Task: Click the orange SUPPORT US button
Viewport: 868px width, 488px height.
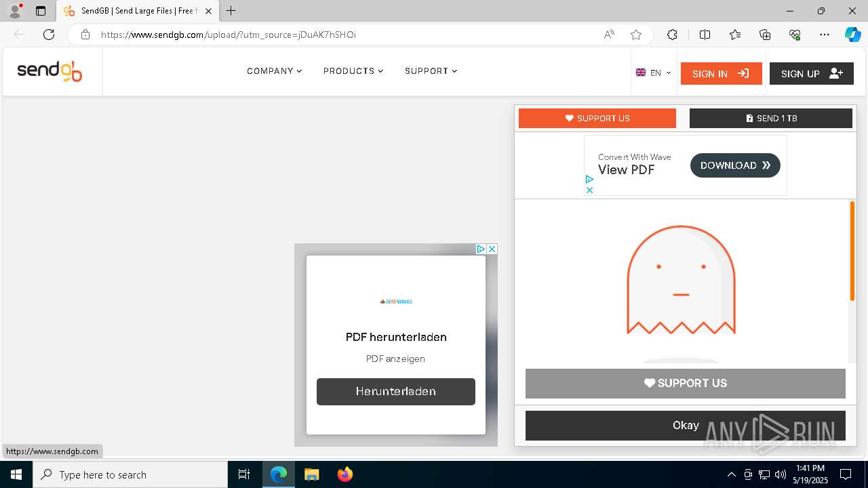Action: [x=597, y=118]
